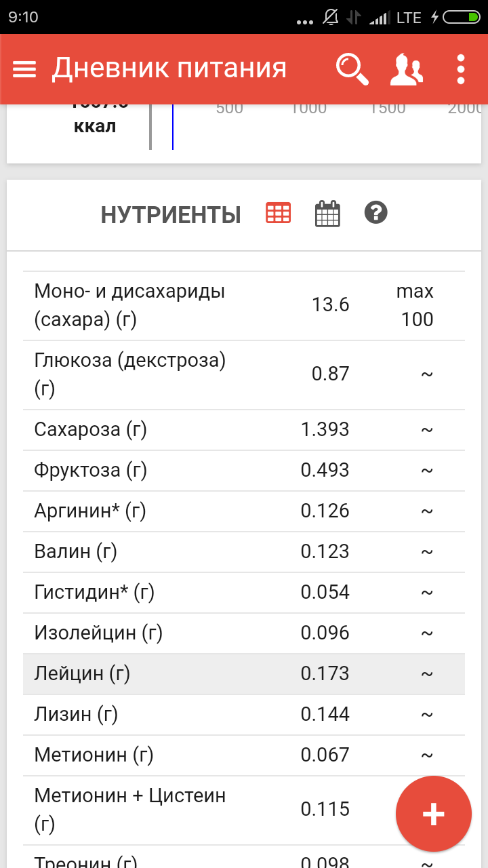Tap the Гистидин* (г) row
The width and height of the screenshot is (488, 868).
coord(244,592)
